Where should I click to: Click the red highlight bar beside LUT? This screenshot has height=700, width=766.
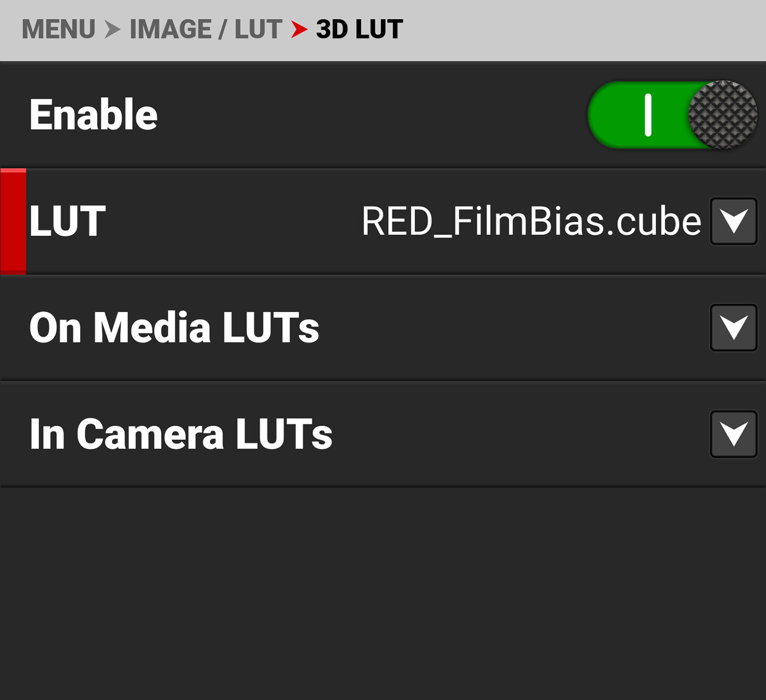coord(12,221)
